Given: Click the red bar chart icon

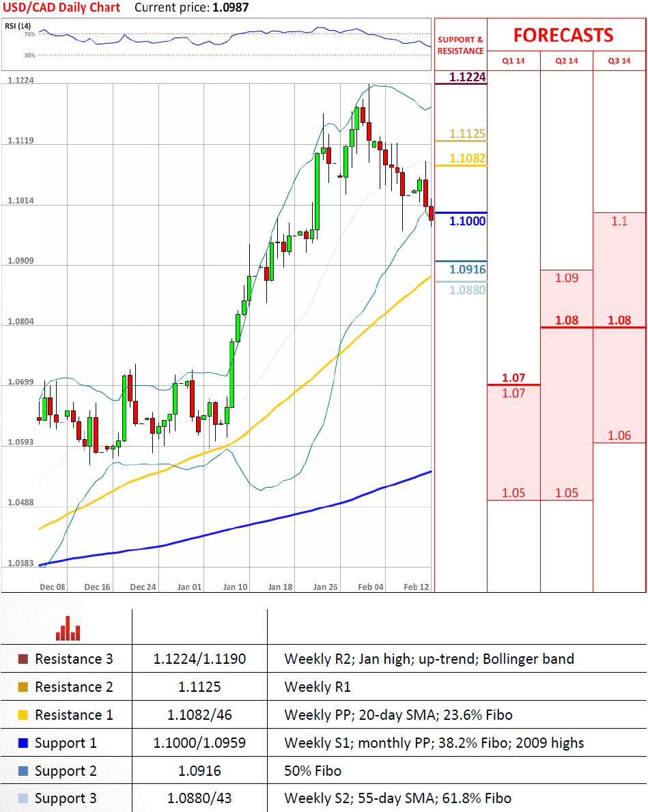Looking at the screenshot, I should (x=68, y=628).
